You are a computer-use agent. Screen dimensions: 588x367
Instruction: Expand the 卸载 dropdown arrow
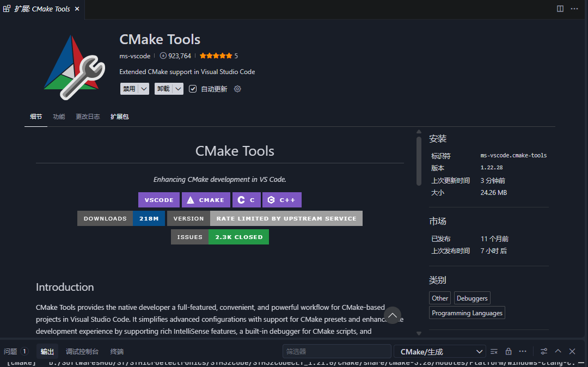(178, 89)
